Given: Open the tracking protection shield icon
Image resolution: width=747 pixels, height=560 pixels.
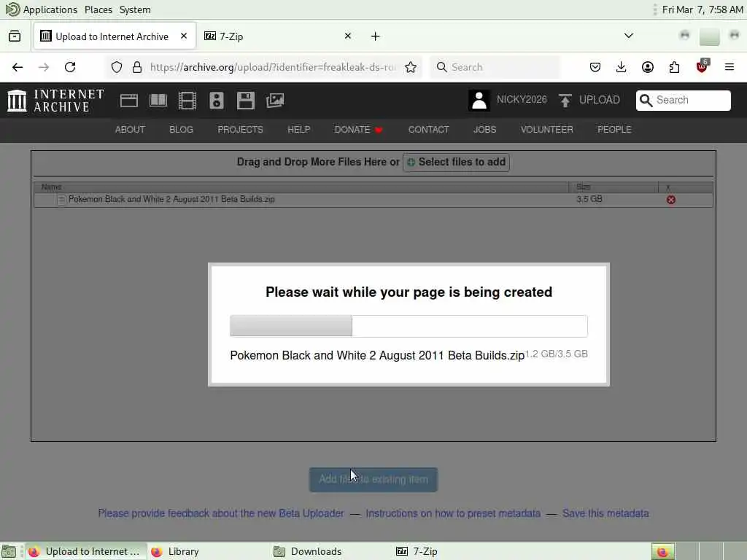Looking at the screenshot, I should click(x=117, y=67).
